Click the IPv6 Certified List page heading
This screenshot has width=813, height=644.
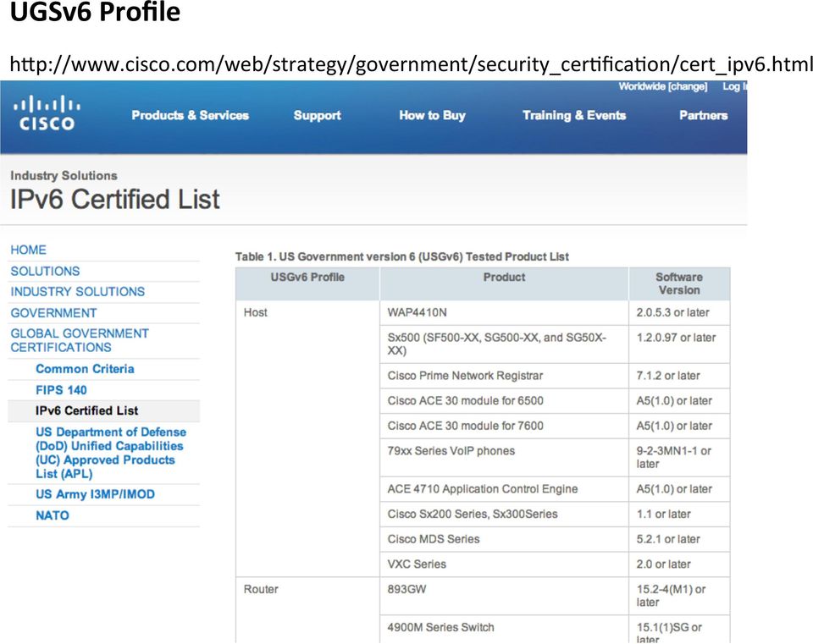(115, 200)
